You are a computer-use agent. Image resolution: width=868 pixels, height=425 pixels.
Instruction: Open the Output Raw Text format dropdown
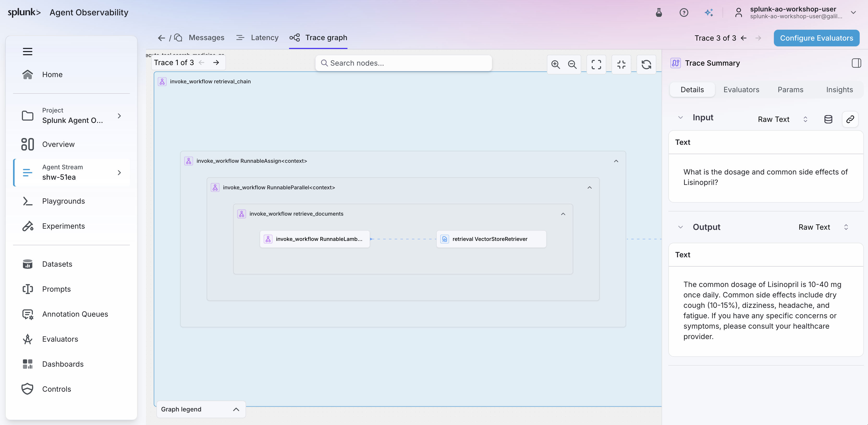coord(823,227)
